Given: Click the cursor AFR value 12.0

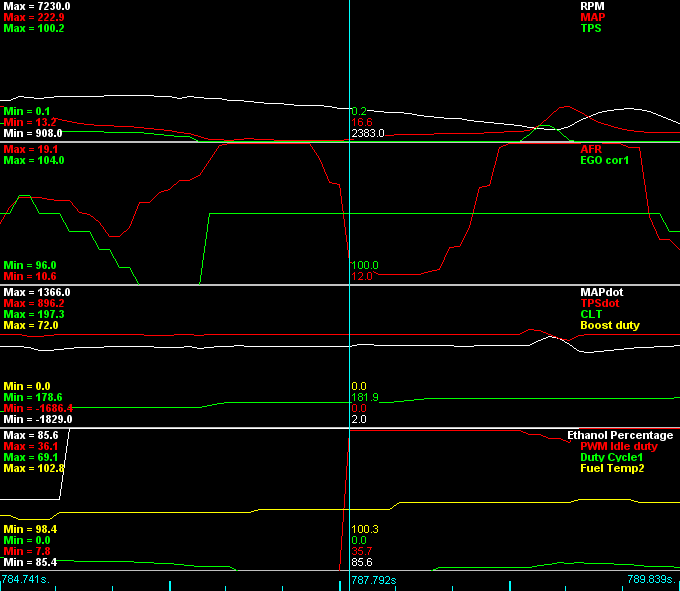Looking at the screenshot, I should (x=362, y=276).
